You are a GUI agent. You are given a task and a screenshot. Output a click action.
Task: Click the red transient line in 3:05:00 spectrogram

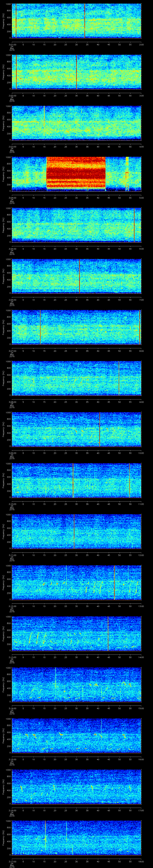click(134, 225)
